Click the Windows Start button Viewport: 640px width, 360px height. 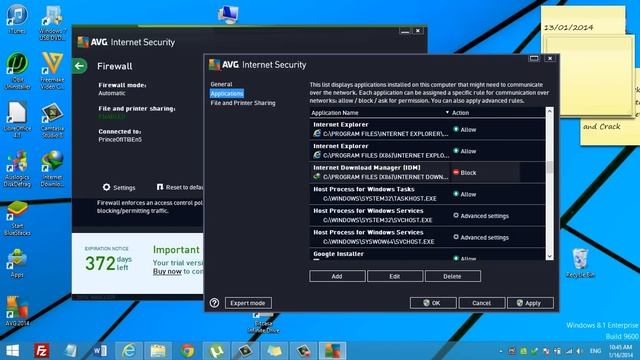(x=12, y=351)
